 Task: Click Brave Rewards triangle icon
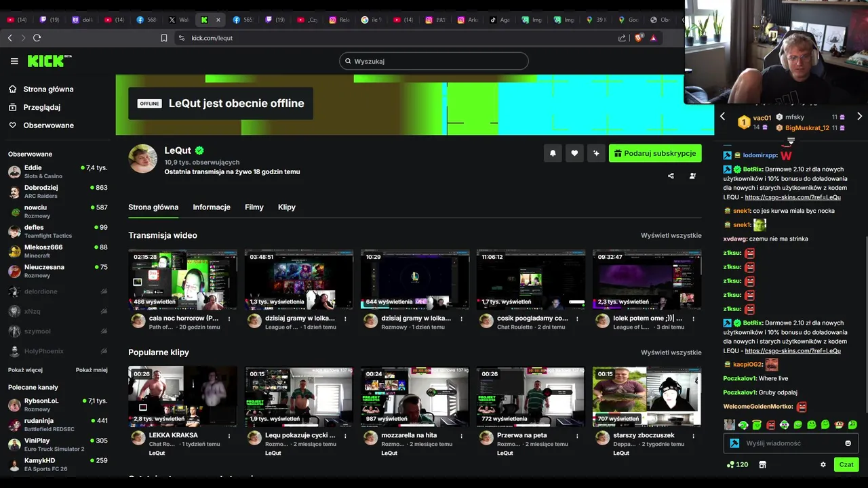654,38
